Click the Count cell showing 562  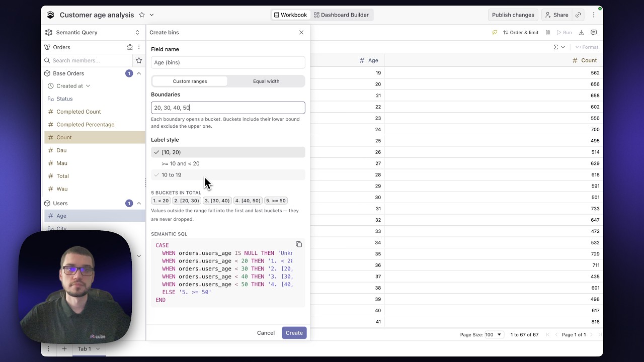click(494, 73)
